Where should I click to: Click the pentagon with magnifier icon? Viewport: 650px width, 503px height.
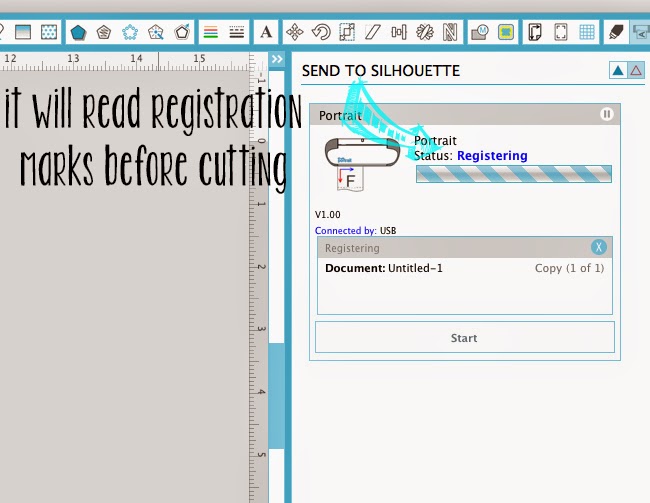[156, 32]
